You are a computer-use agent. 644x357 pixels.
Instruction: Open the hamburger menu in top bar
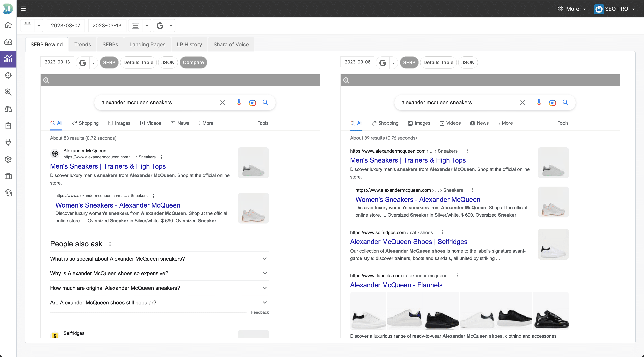point(23,9)
